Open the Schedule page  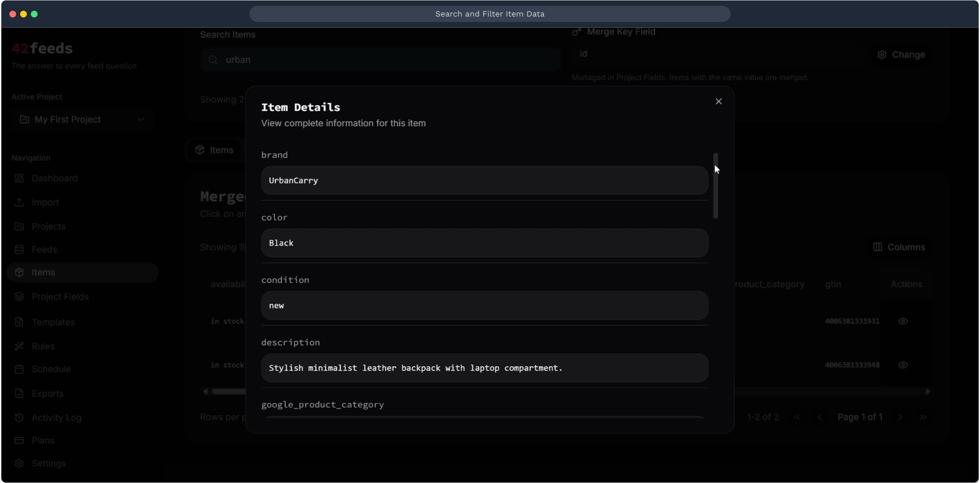pyautogui.click(x=51, y=369)
